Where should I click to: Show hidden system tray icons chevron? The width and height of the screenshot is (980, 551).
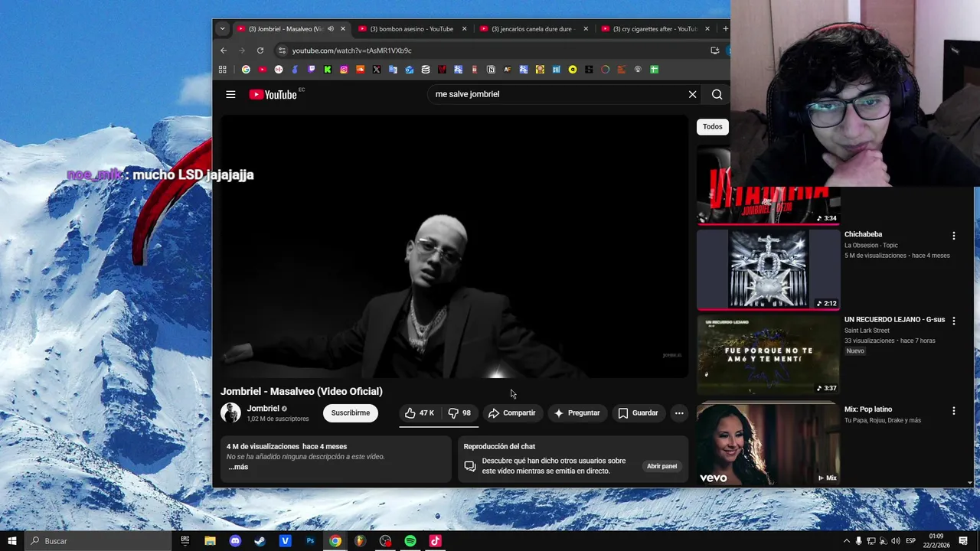coord(847,541)
